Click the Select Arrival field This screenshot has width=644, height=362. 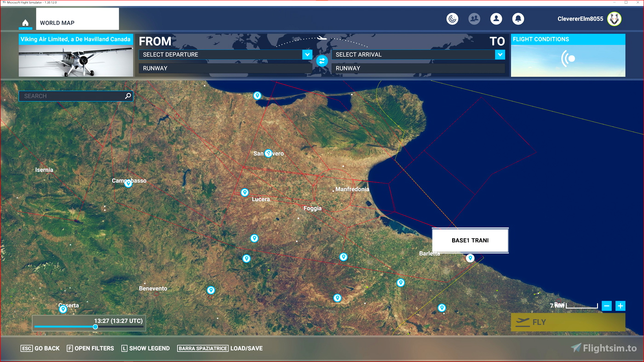coord(418,55)
